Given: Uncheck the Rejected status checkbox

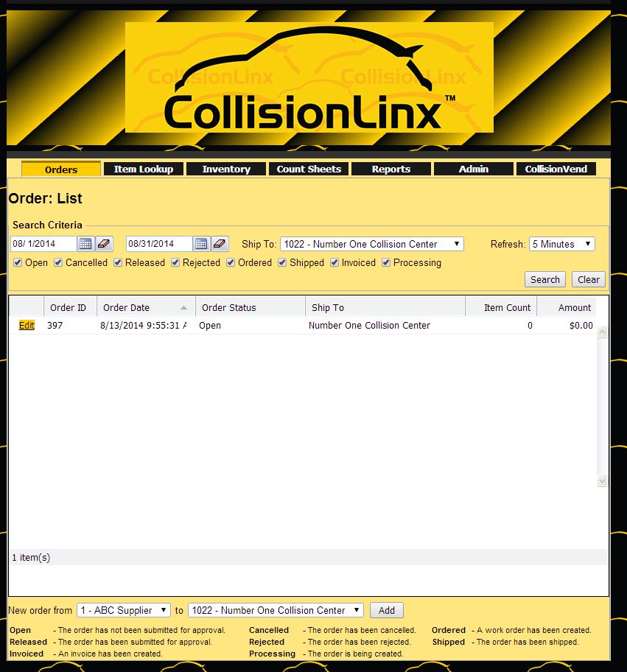Looking at the screenshot, I should (x=175, y=263).
